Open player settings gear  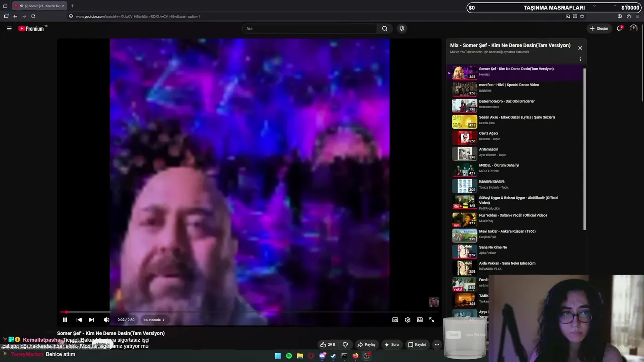[408, 320]
